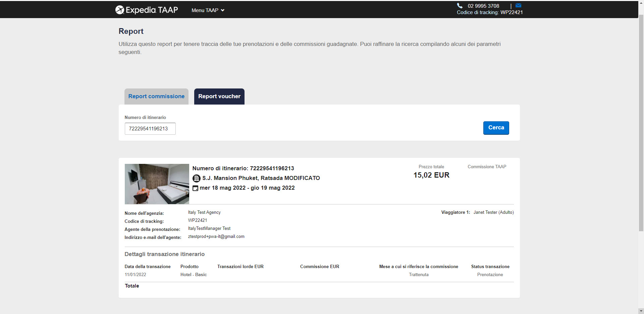Click itinerary number 72229541196213 heading
The image size is (644, 314).
pos(243,168)
